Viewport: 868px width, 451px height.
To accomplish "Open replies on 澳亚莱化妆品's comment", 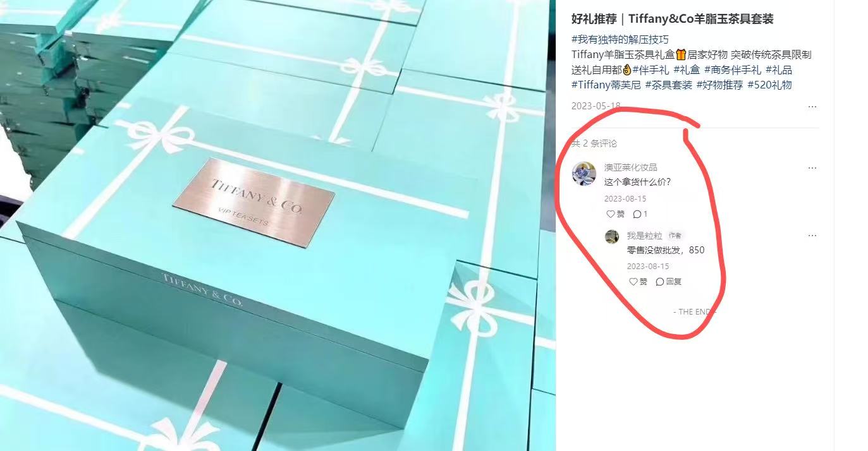I will pos(640,214).
